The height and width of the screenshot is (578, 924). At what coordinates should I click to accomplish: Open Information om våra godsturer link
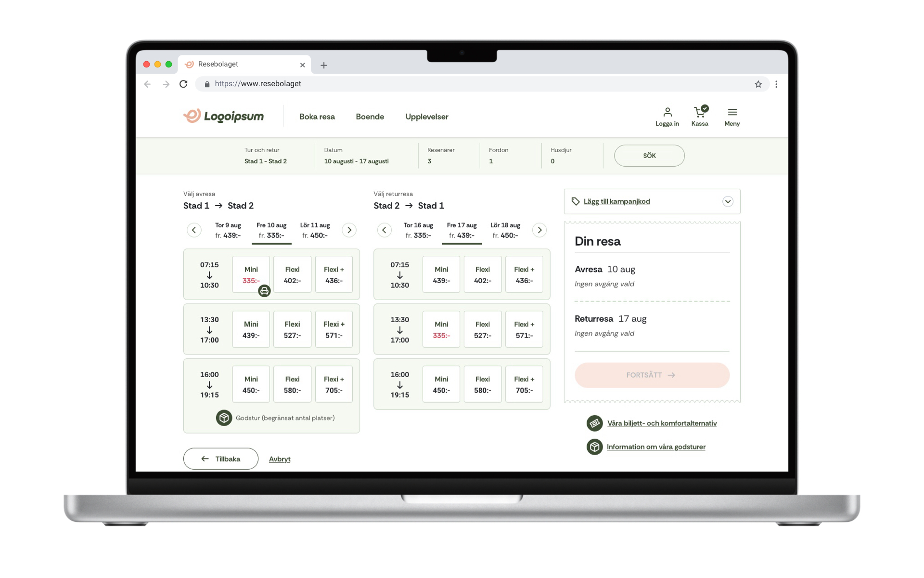[x=655, y=447]
